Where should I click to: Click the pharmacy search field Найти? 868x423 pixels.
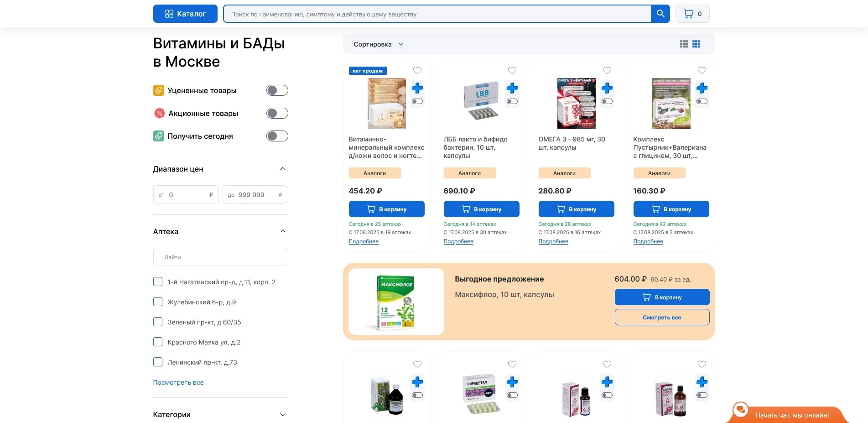[x=220, y=256]
